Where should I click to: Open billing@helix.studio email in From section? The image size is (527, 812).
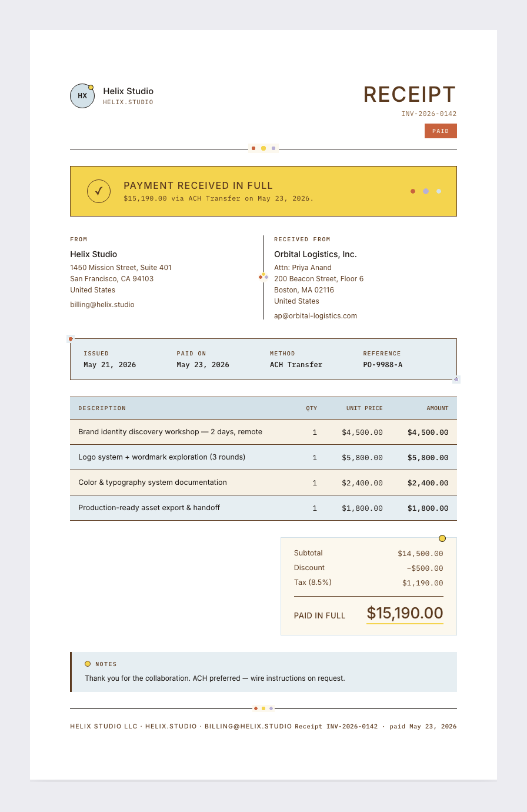(102, 305)
